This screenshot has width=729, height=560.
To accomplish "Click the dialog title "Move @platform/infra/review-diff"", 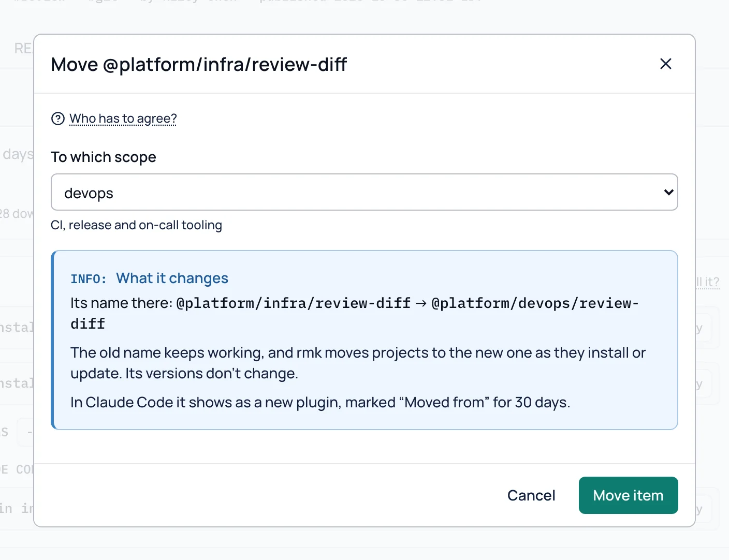I will point(199,64).
